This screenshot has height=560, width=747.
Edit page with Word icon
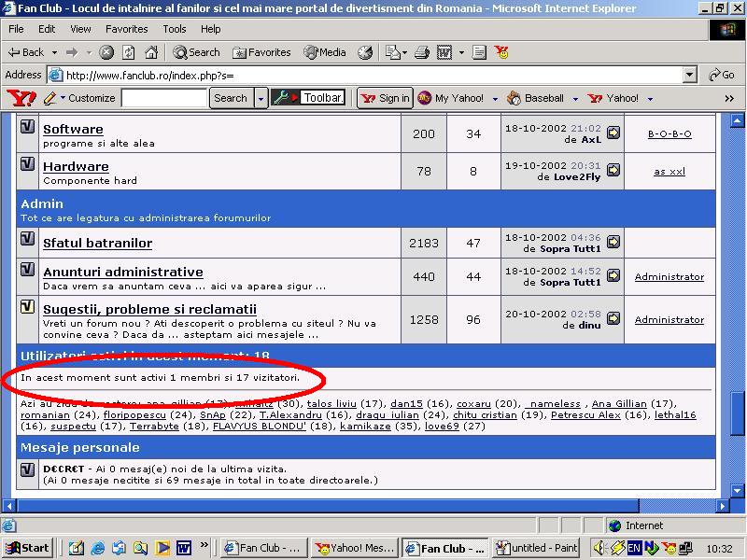pos(444,52)
